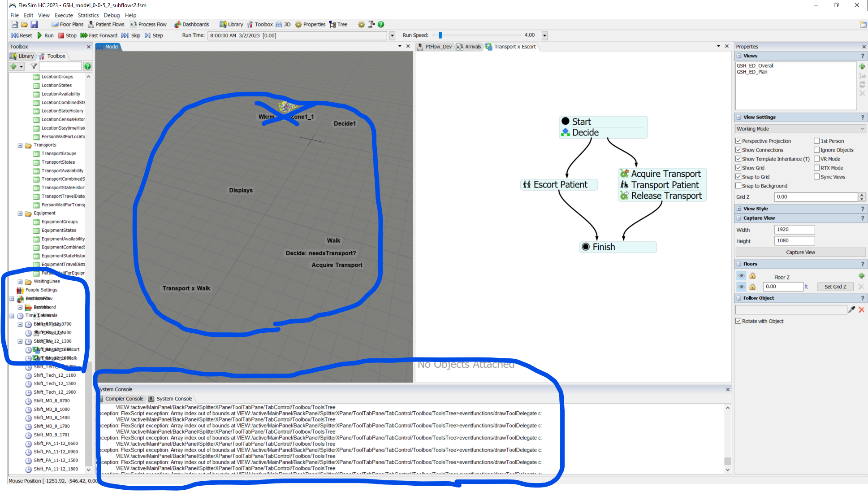Open the Statistics menu
The width and height of the screenshot is (868, 492).
click(88, 15)
